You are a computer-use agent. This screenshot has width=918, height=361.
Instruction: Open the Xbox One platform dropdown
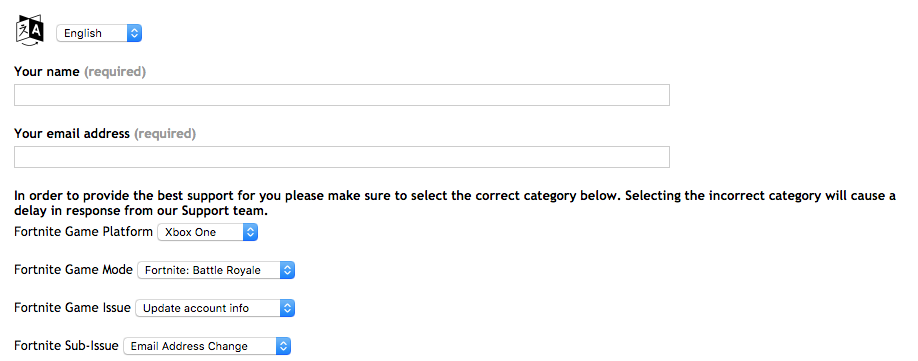(x=207, y=232)
